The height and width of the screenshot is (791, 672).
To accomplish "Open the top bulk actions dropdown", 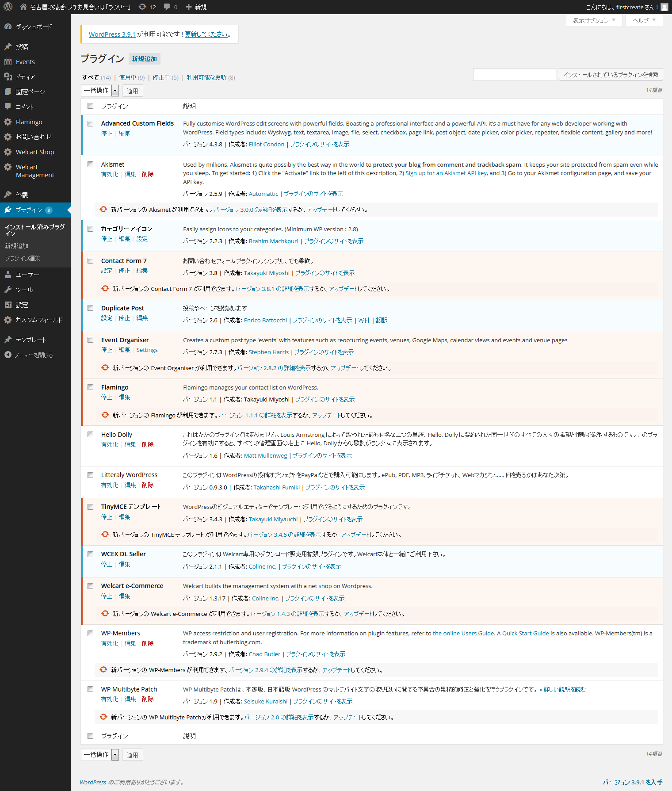I will [100, 91].
